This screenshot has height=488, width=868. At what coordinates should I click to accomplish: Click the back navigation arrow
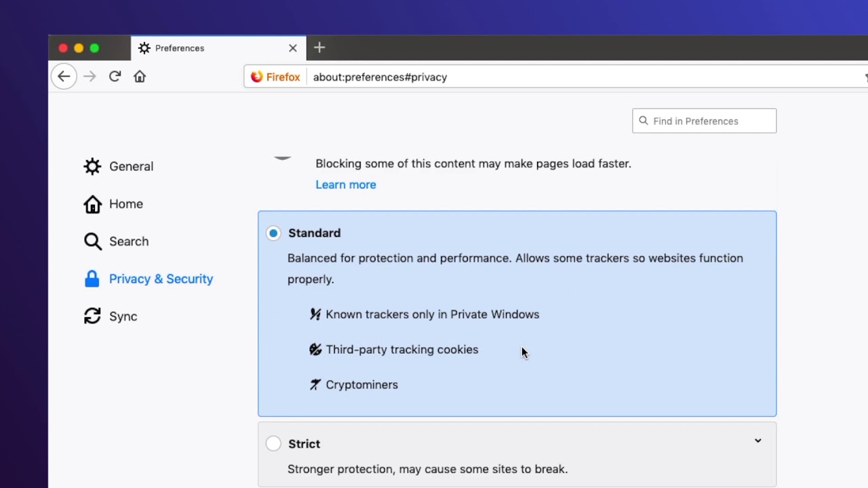pyautogui.click(x=64, y=77)
